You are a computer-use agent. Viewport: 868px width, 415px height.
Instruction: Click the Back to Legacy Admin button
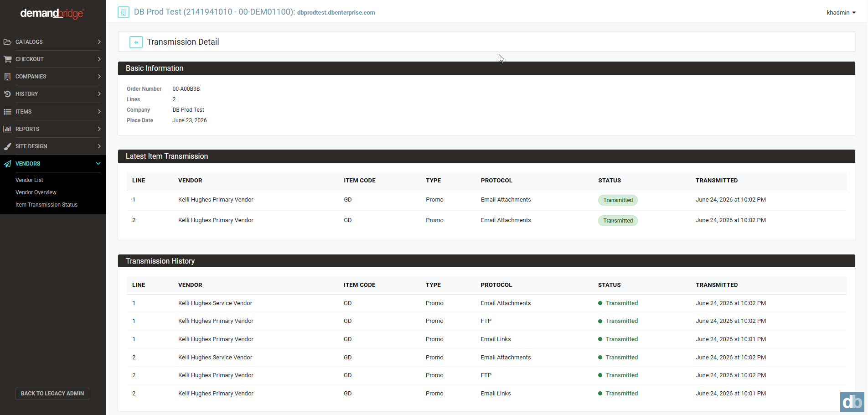click(x=52, y=394)
